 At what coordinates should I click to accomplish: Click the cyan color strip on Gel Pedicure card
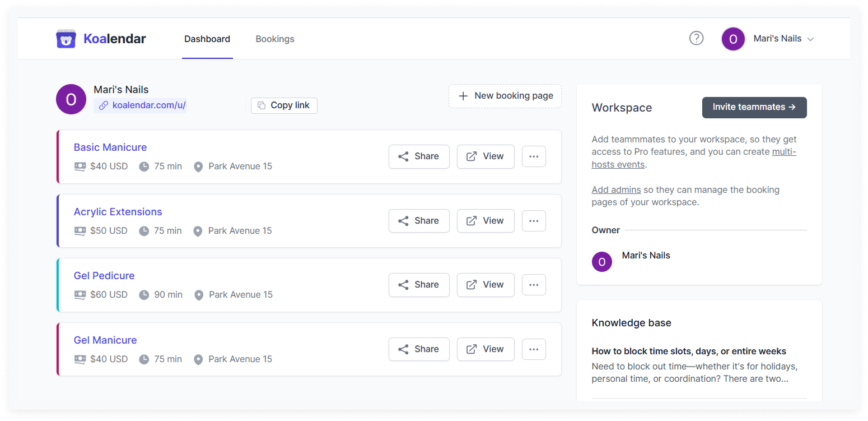tap(58, 285)
